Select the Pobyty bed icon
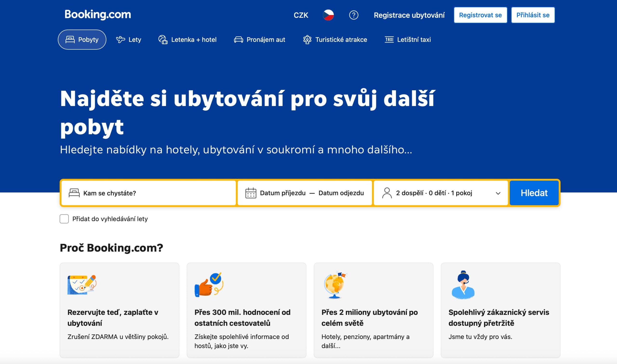The image size is (617, 364). point(70,40)
